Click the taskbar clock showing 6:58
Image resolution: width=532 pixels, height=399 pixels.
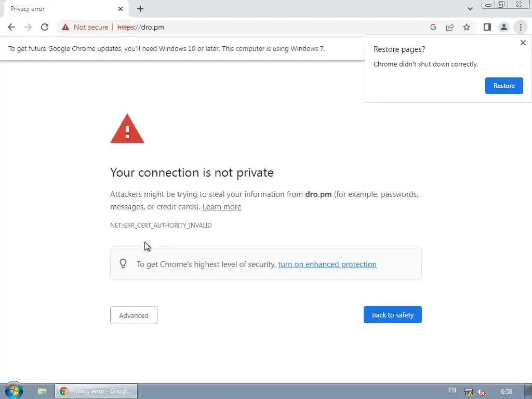(506, 392)
